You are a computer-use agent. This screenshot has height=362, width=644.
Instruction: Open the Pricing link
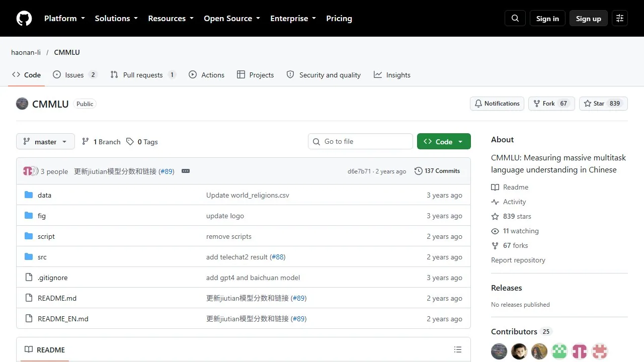[x=339, y=19]
